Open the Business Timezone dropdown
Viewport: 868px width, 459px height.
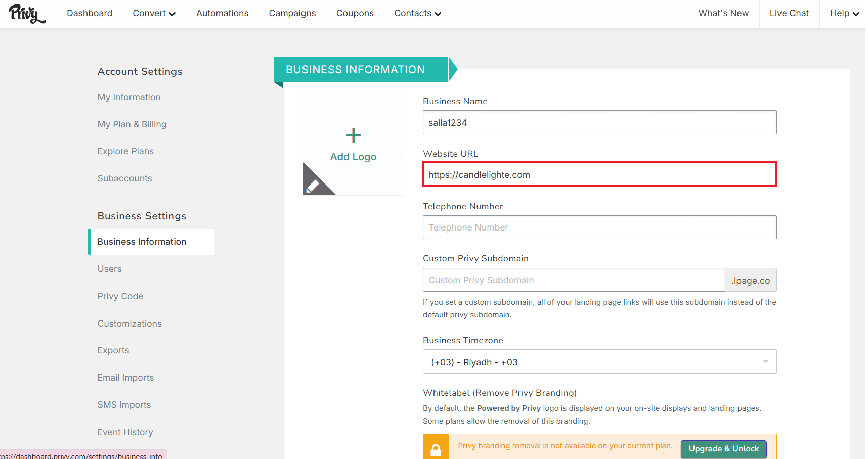point(599,362)
